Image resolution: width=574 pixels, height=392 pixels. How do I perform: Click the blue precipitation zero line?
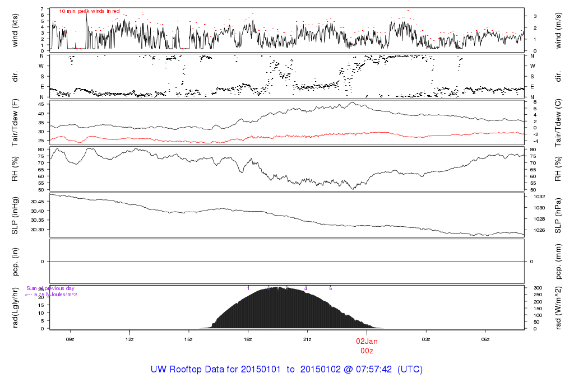pos(287,262)
